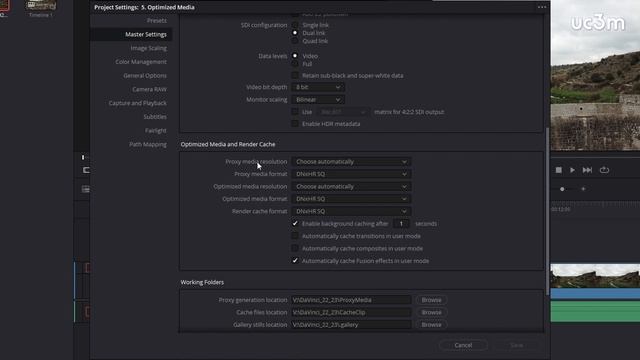Toggle Enable background caching after checkbox

pyautogui.click(x=295, y=223)
